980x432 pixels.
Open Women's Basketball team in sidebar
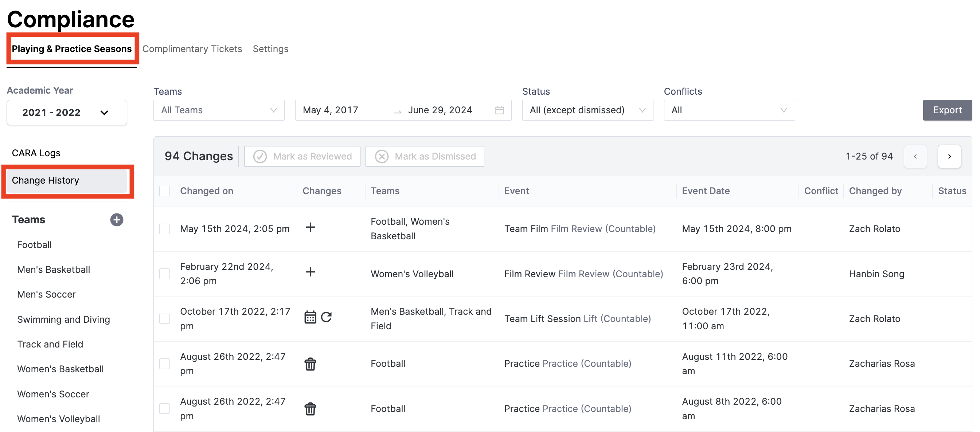point(60,369)
